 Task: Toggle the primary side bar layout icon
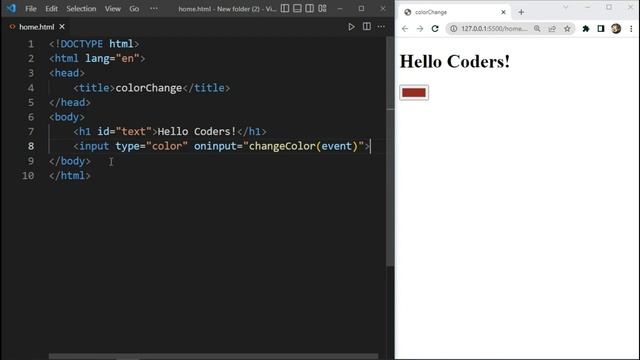pyautogui.click(x=285, y=9)
